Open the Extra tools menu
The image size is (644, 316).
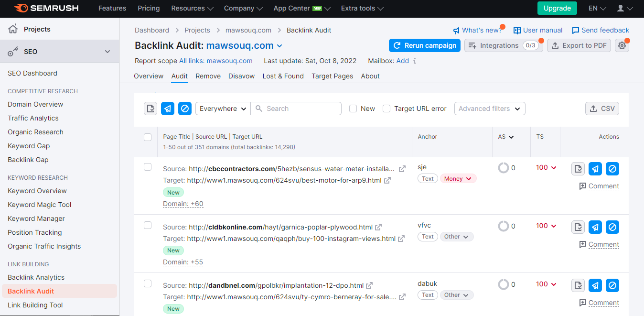coord(363,8)
